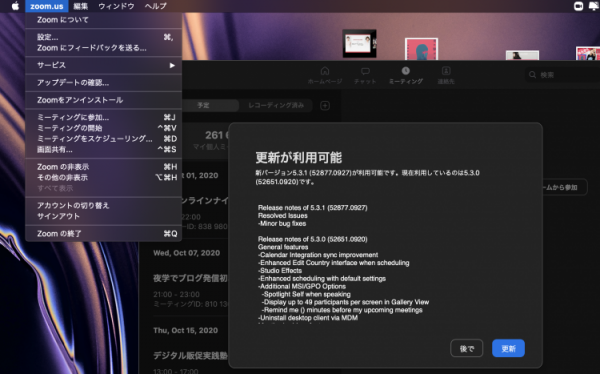Switch to the レコーディング済み tab

[x=276, y=105]
